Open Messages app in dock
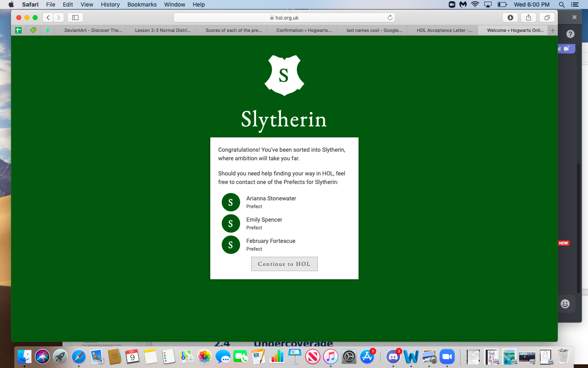Image resolution: width=588 pixels, height=368 pixels. pyautogui.click(x=223, y=357)
